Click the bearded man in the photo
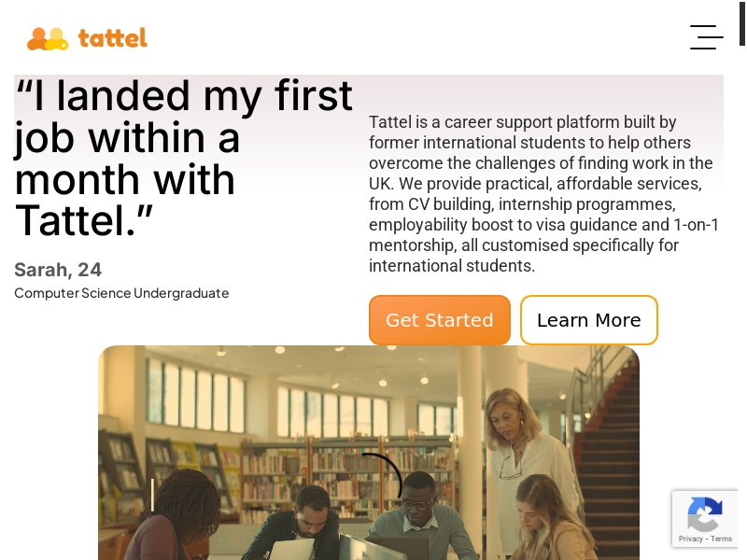Viewport: 747px width, 560px height. point(311,515)
